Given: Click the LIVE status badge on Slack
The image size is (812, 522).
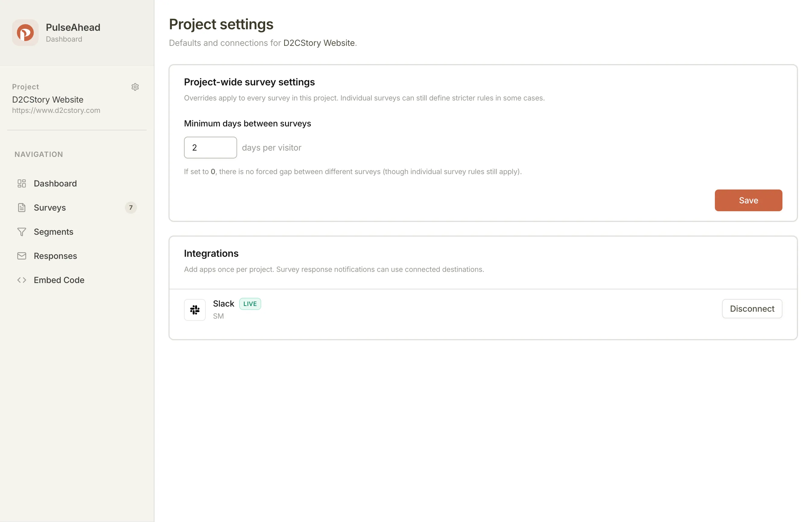Looking at the screenshot, I should click(250, 304).
